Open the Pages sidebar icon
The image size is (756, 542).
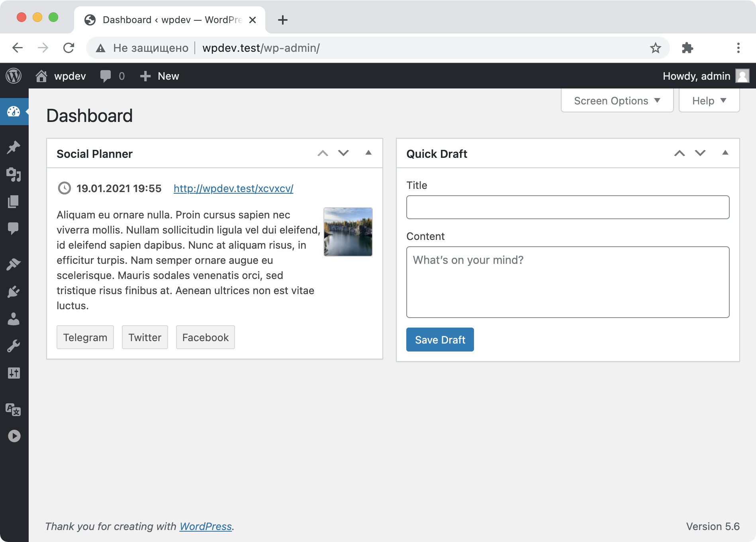pos(14,202)
